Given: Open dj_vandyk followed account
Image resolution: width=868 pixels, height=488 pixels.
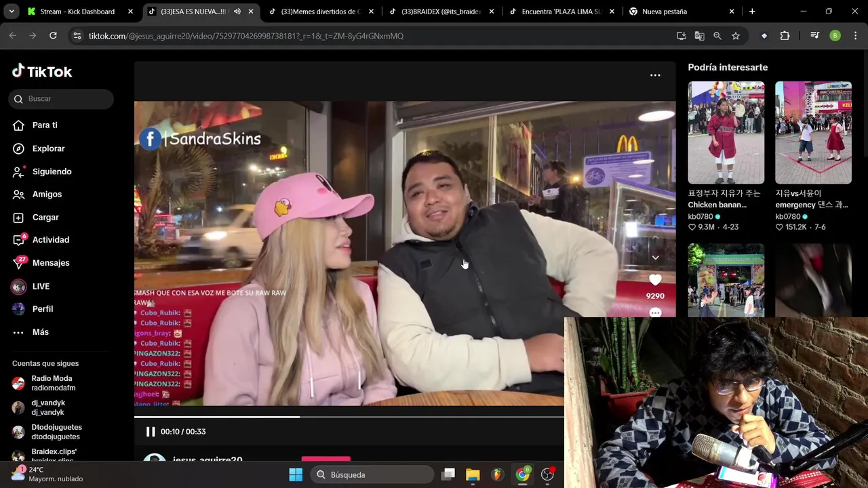Looking at the screenshot, I should tap(47, 407).
